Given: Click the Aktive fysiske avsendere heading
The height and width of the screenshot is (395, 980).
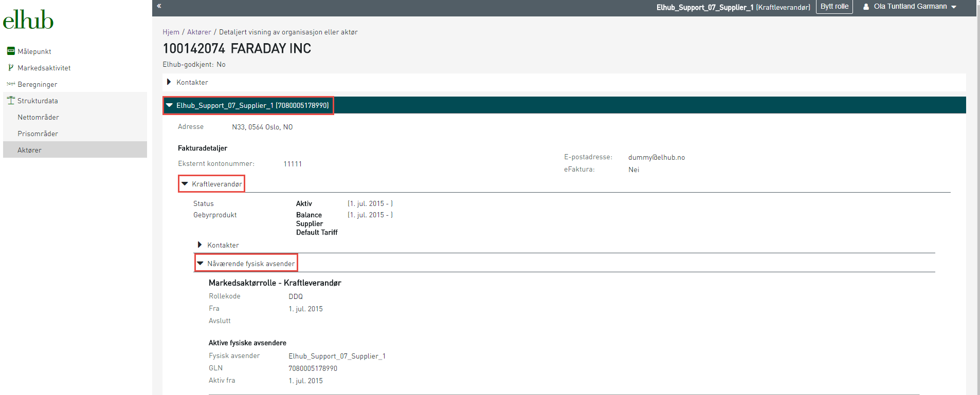Looking at the screenshot, I should click(x=247, y=343).
